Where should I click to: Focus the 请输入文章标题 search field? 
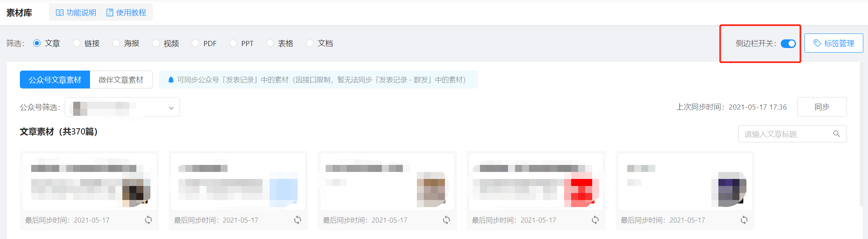[792, 134]
